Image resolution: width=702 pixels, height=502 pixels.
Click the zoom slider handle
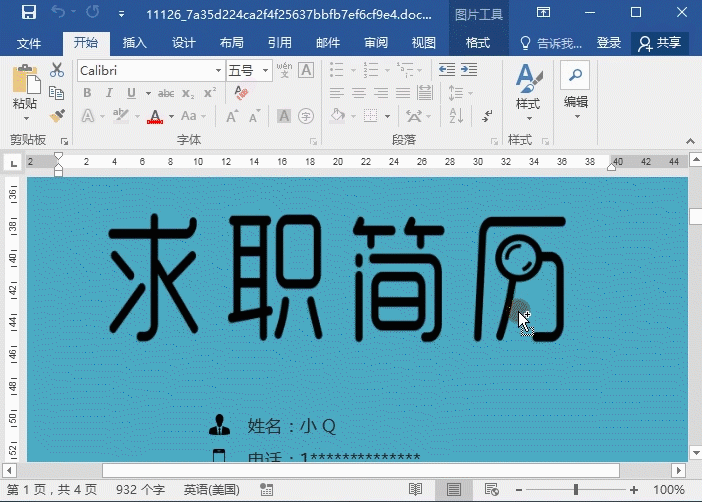pos(576,490)
